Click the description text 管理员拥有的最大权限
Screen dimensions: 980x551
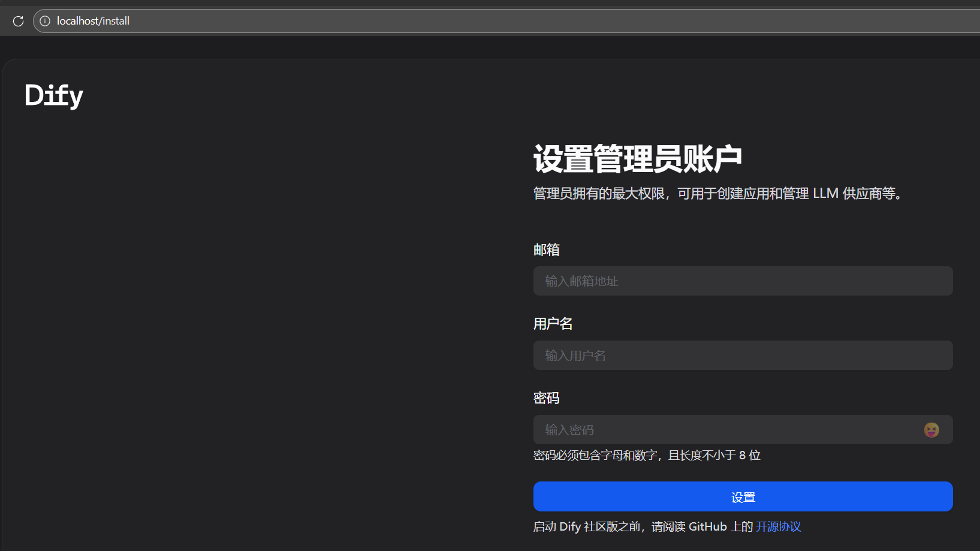pyautogui.click(x=599, y=194)
